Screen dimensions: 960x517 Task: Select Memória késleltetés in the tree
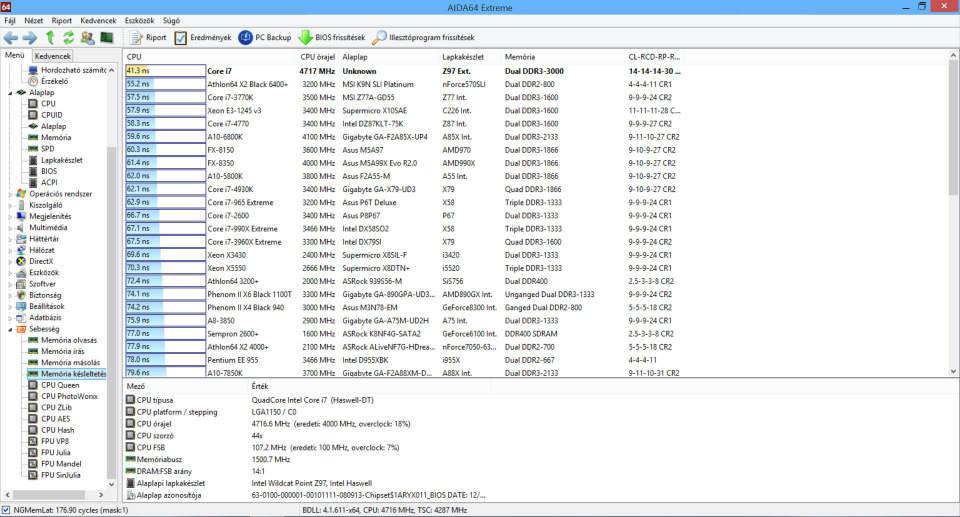73,374
